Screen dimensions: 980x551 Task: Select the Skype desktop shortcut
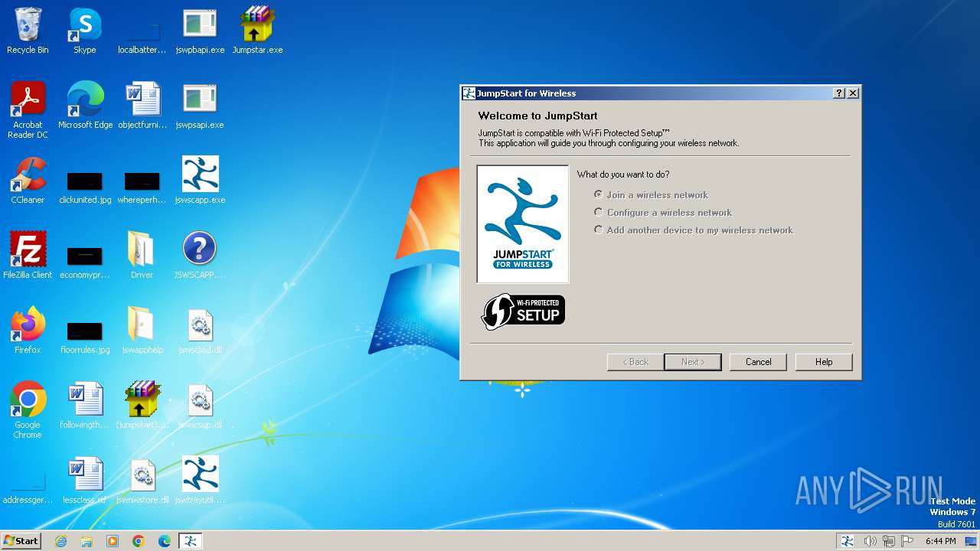coord(85,31)
